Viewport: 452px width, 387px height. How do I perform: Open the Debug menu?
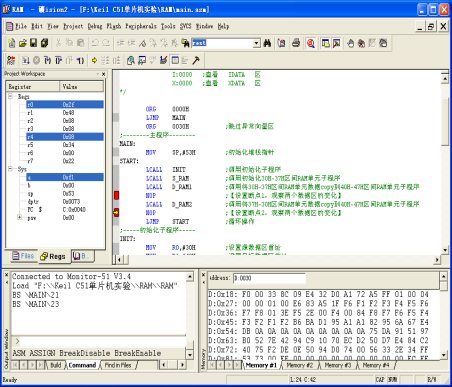95,26
